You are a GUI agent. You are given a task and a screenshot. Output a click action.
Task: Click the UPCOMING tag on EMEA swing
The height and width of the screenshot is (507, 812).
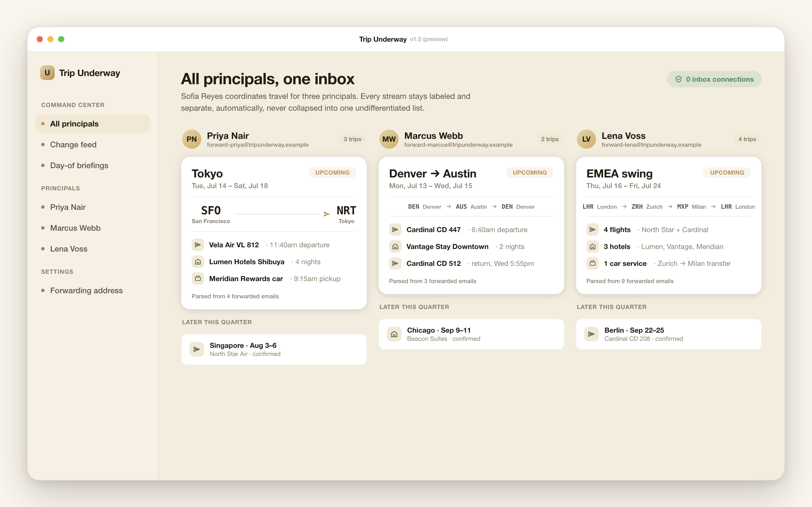(727, 172)
